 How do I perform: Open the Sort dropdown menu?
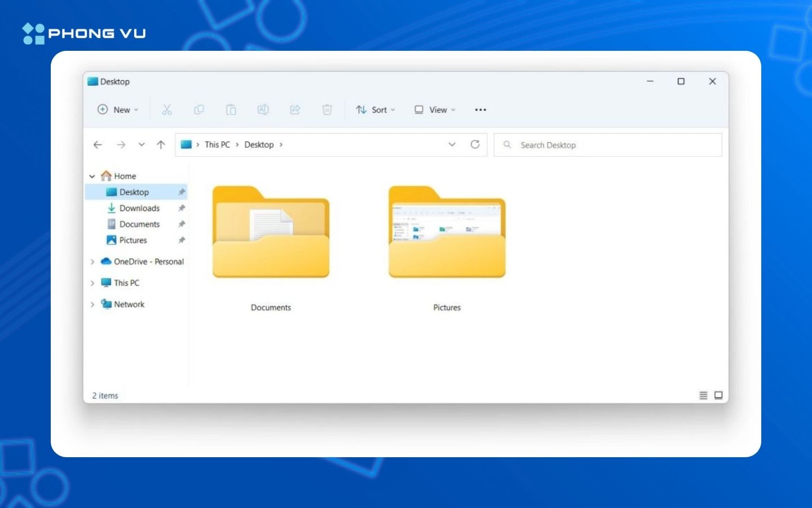pos(376,110)
